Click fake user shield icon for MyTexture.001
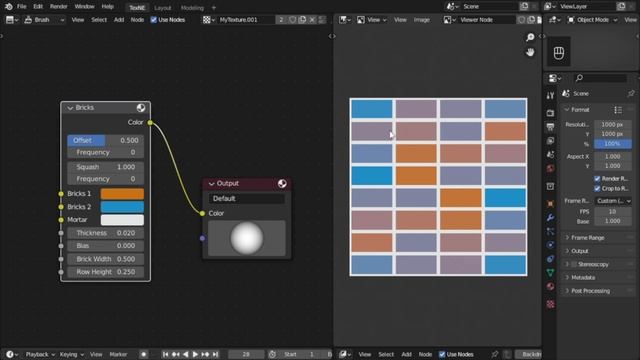This screenshot has height=360, width=640. [x=293, y=20]
